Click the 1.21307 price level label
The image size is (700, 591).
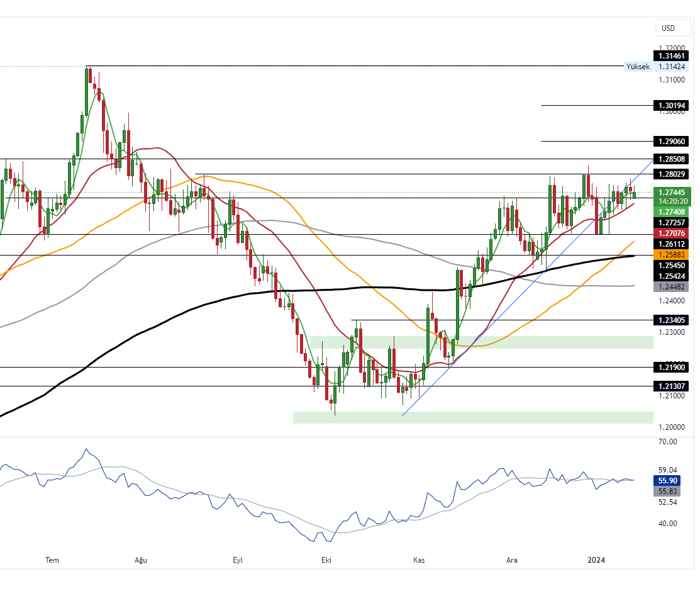[x=672, y=386]
